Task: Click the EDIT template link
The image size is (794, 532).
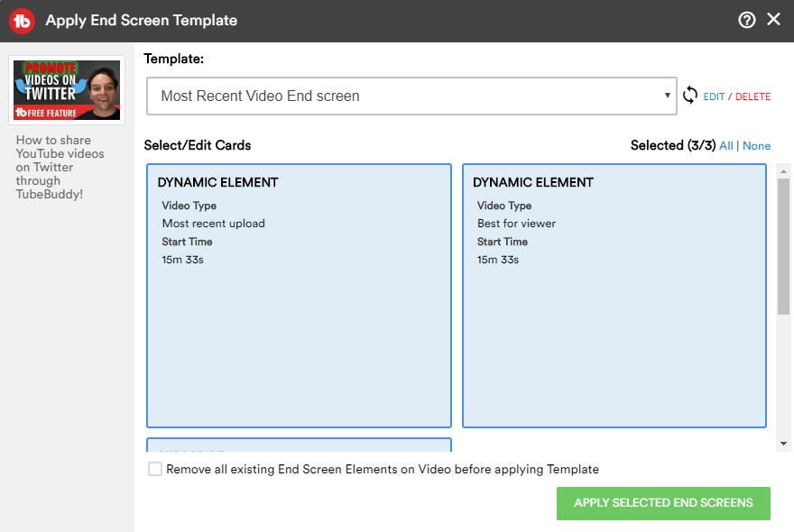Action: click(714, 96)
